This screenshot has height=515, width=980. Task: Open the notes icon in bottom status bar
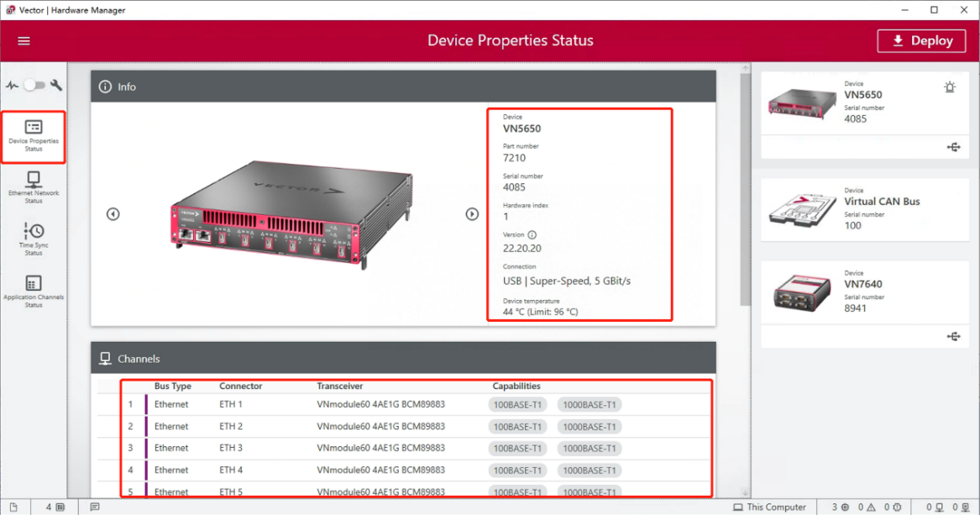coord(95,506)
